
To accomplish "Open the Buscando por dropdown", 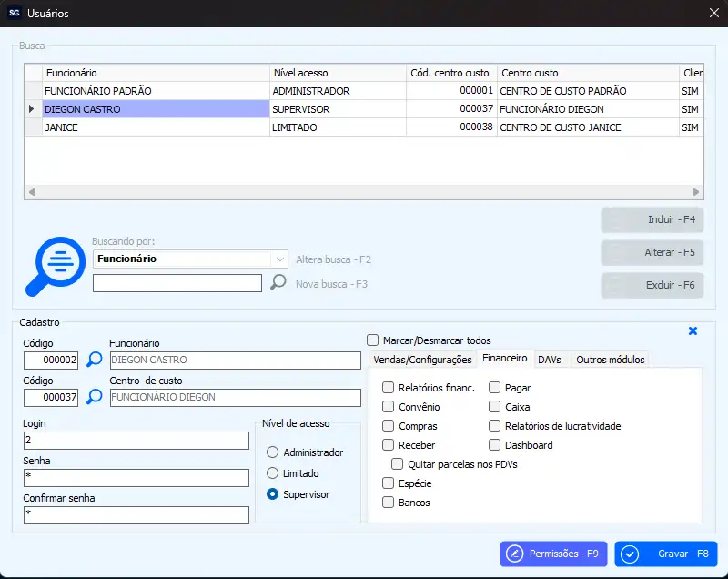I will 279,259.
